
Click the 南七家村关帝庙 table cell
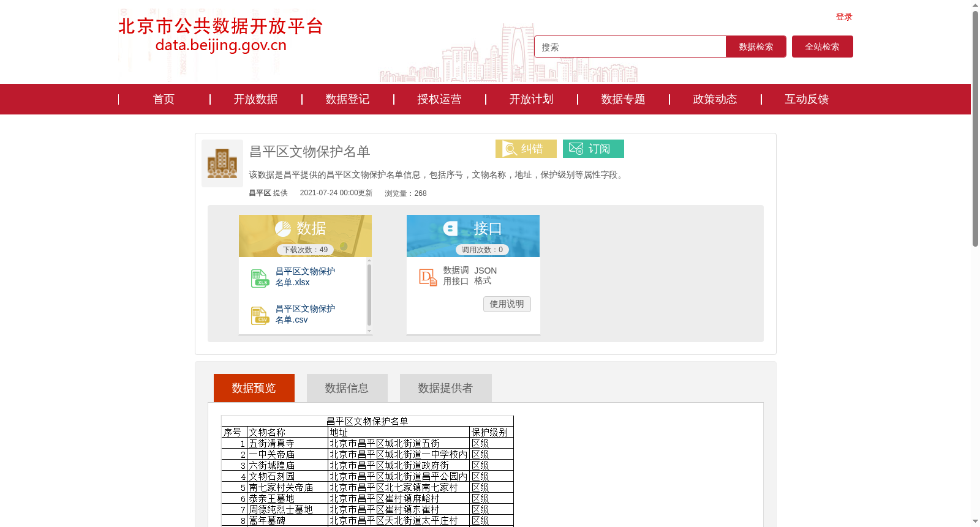(x=287, y=487)
